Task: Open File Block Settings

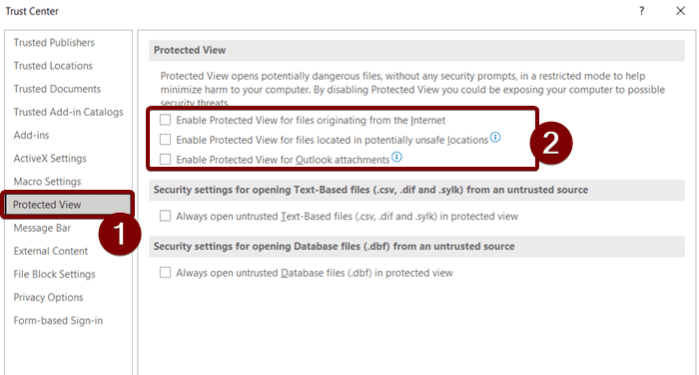Action: [54, 274]
